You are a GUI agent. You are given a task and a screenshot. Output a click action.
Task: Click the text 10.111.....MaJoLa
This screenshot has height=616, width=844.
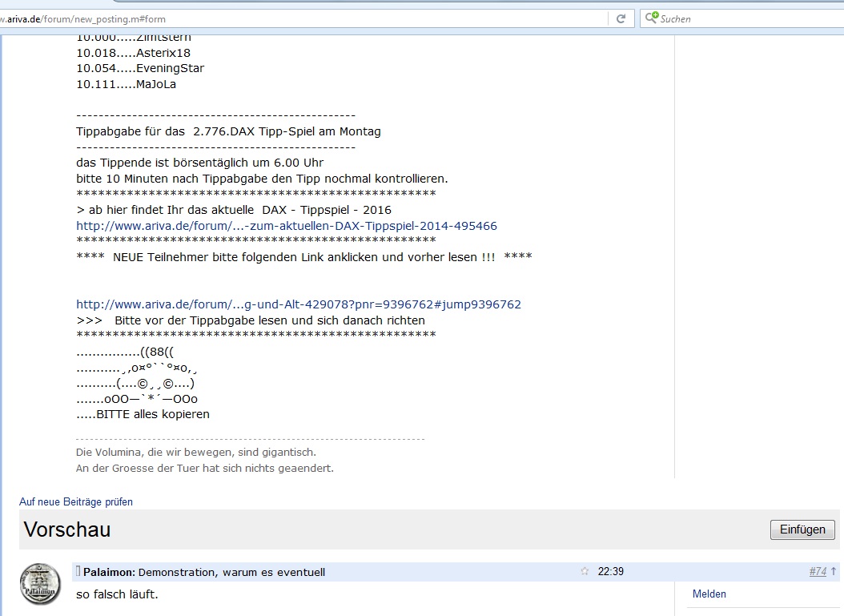pos(126,84)
